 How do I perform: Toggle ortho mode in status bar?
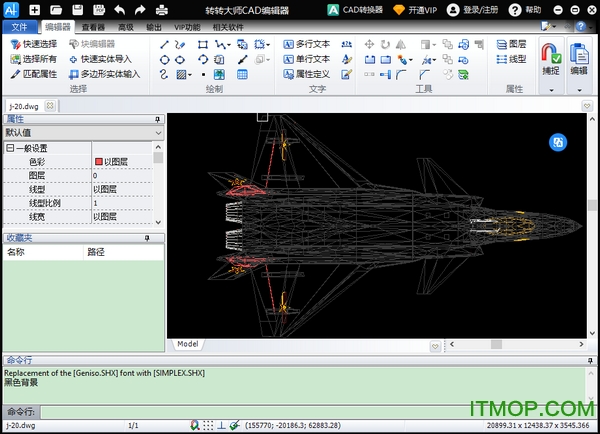tap(221, 425)
